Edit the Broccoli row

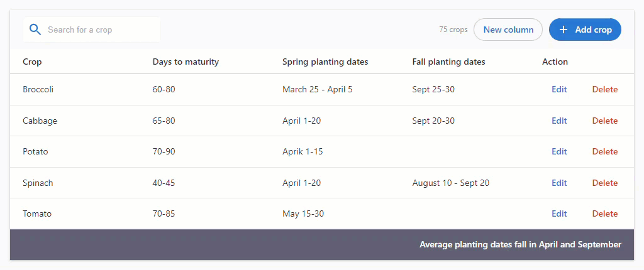559,89
